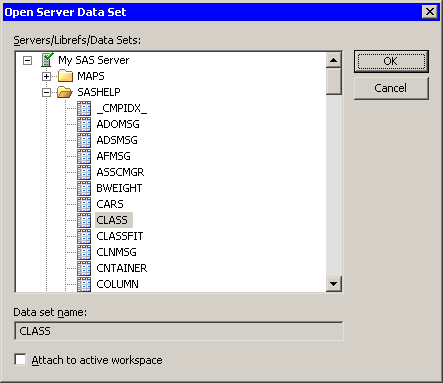Select the CLASSFIT data set name
The width and height of the screenshot is (443, 383).
pos(120,236)
